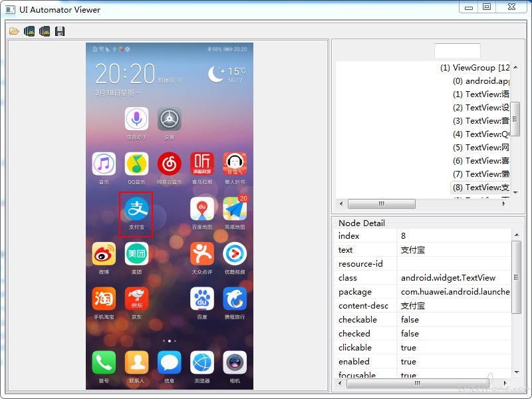Select the 拨号 phone dialer dock icon
This screenshot has width=532, height=399.
[x=104, y=362]
